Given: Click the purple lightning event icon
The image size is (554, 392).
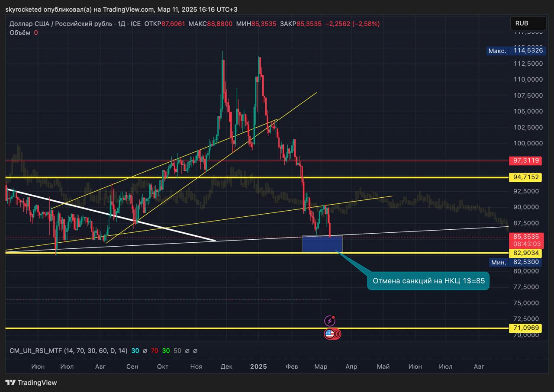Looking at the screenshot, I should pyautogui.click(x=330, y=321).
